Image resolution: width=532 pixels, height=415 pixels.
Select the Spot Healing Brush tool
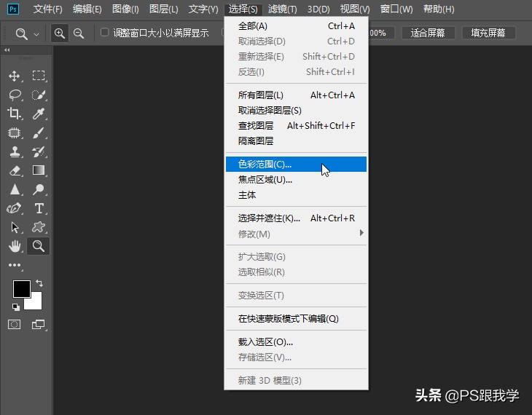click(x=15, y=133)
